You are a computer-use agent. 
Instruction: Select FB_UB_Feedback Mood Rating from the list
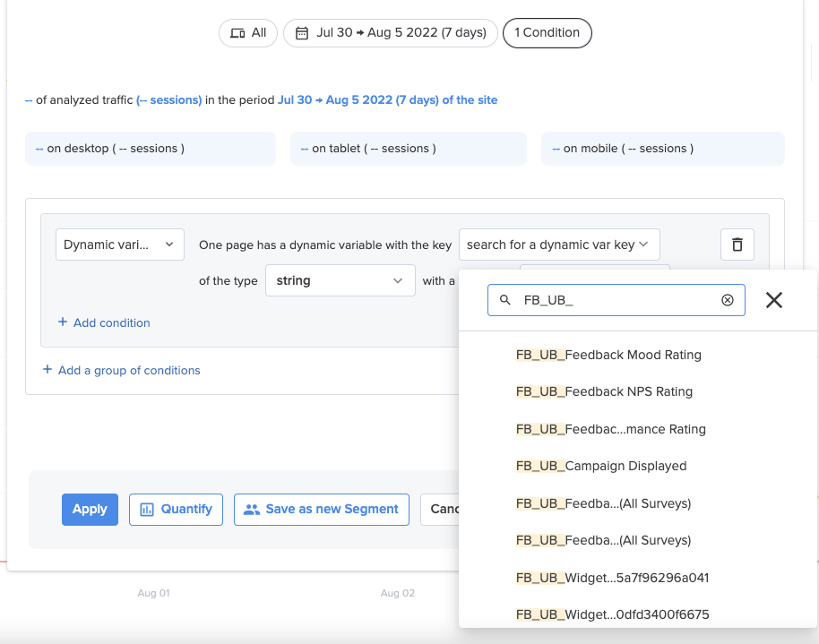608,355
